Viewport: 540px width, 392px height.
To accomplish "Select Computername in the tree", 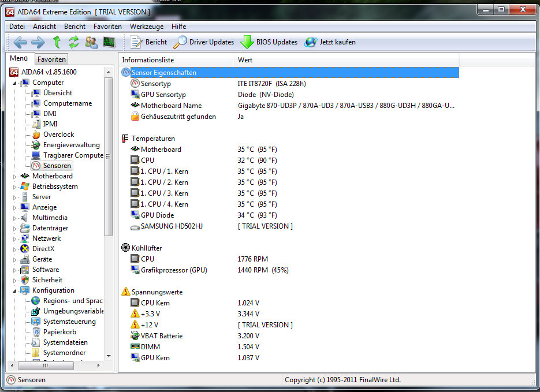I will (x=68, y=103).
